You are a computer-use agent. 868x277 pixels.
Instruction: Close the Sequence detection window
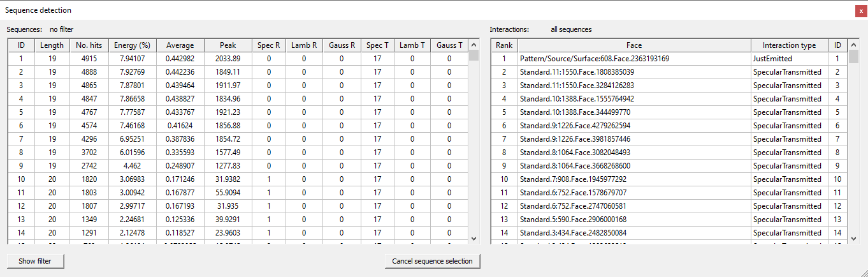(860, 11)
